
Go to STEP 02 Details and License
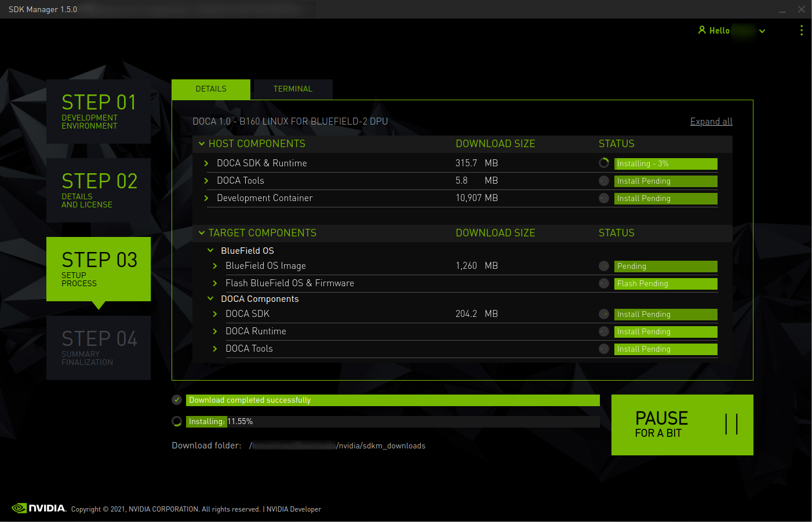(99, 190)
